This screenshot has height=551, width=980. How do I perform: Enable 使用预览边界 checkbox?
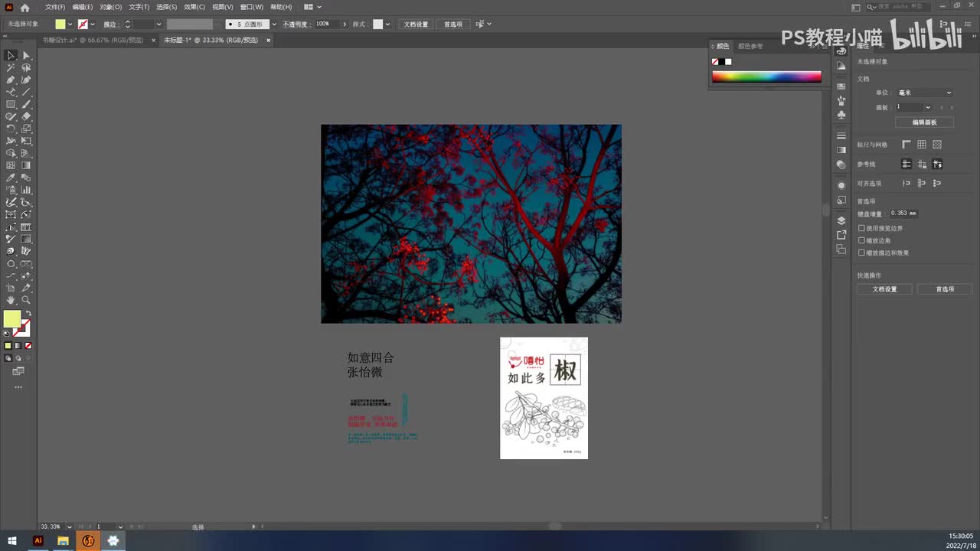[861, 228]
